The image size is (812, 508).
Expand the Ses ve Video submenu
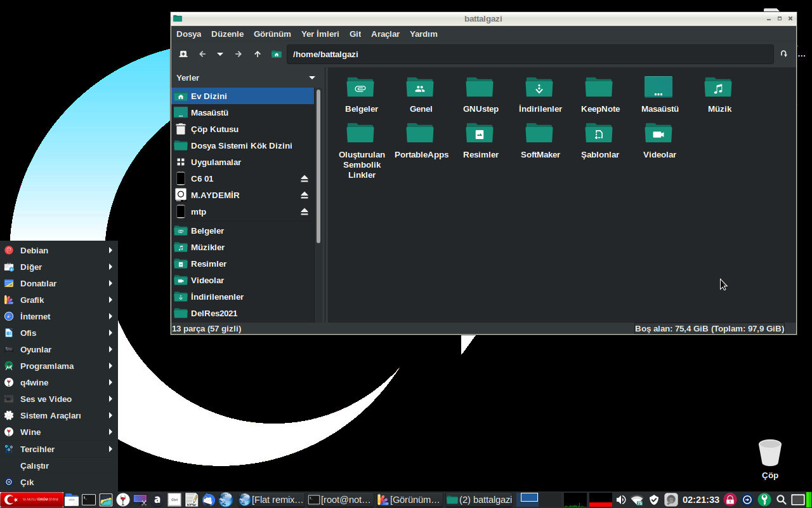tap(59, 399)
